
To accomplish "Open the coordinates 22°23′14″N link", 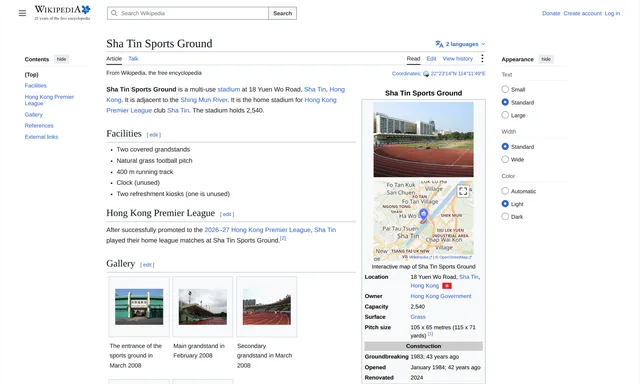I will [458, 74].
